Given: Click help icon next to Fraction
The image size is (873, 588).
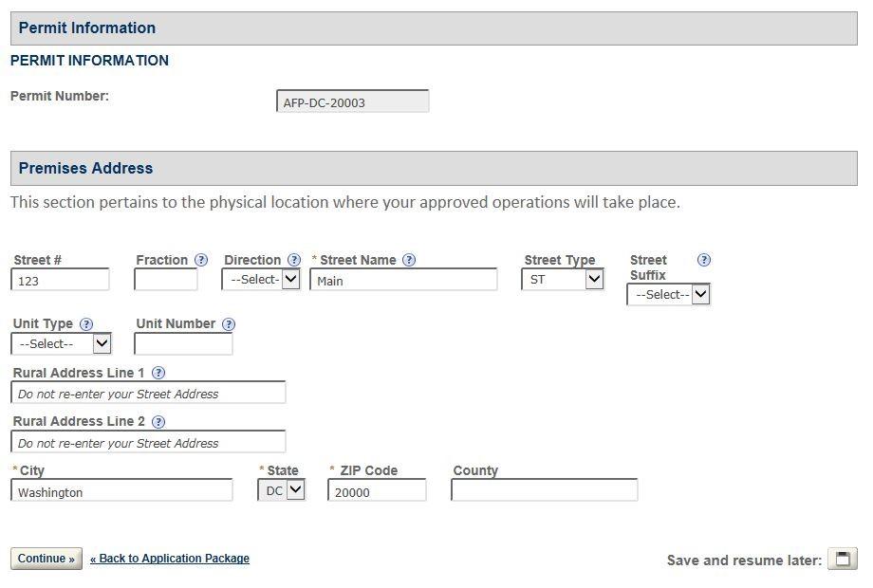Looking at the screenshot, I should [x=201, y=260].
